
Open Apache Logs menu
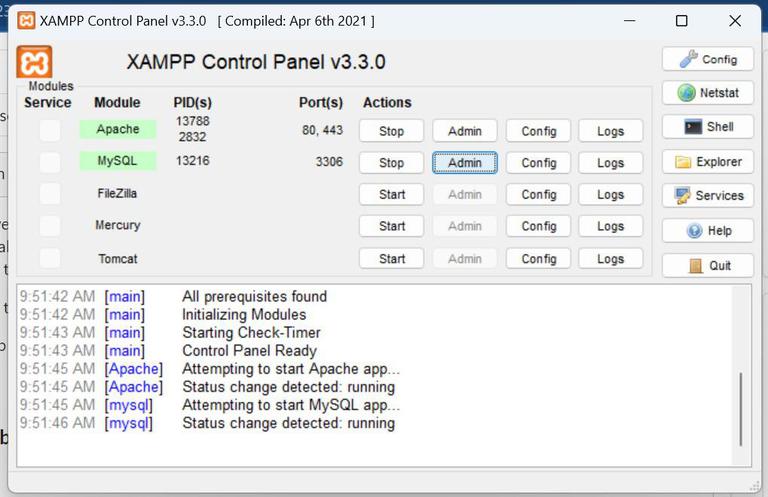coord(610,131)
